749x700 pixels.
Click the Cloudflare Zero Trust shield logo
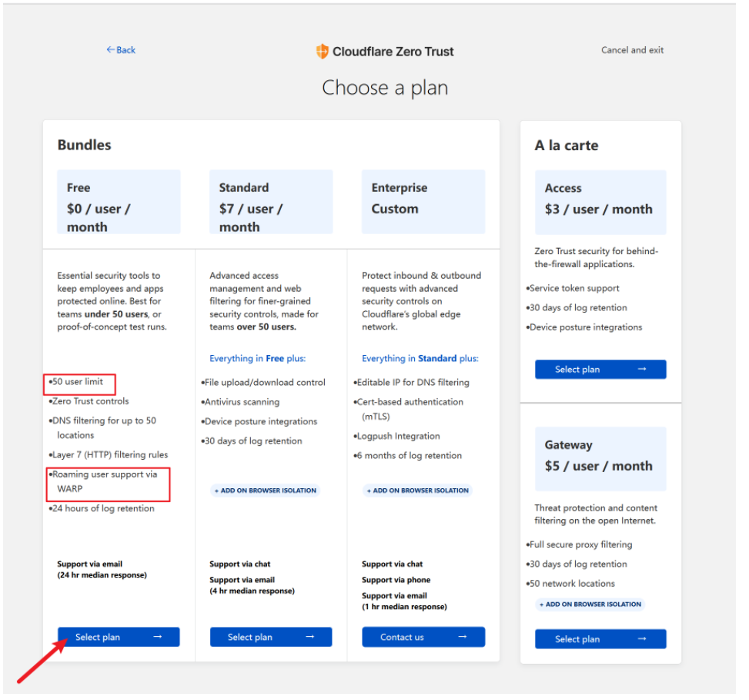pos(323,52)
